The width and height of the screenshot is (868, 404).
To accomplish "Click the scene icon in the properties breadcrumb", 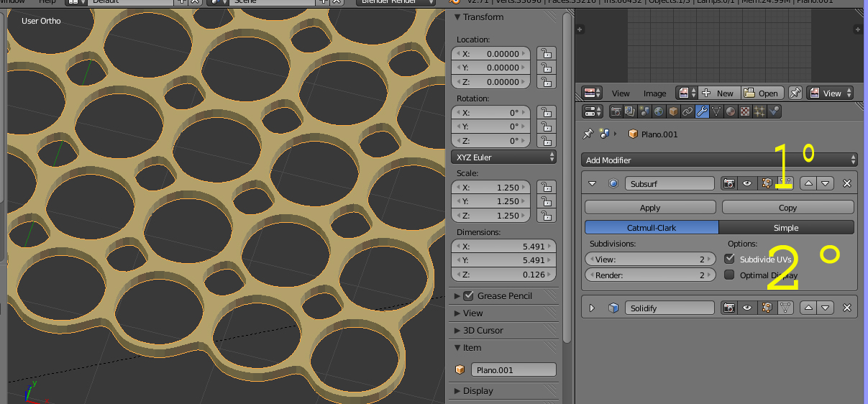I will click(604, 134).
